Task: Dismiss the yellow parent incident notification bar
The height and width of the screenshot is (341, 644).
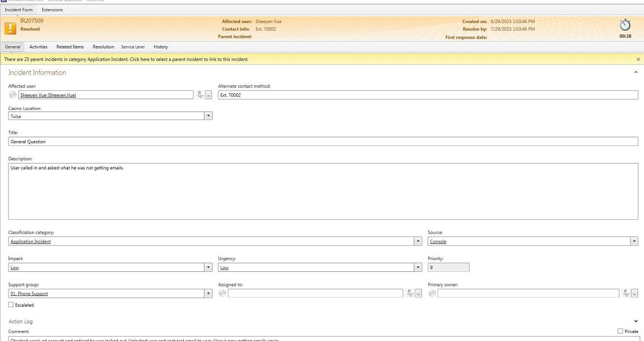Action: point(638,60)
